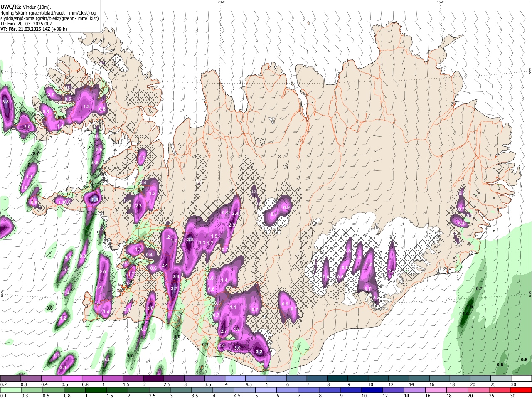The width and height of the screenshot is (532, 399).
Task: Click the '0.2' label in the snow legend row
Action: [4, 385]
